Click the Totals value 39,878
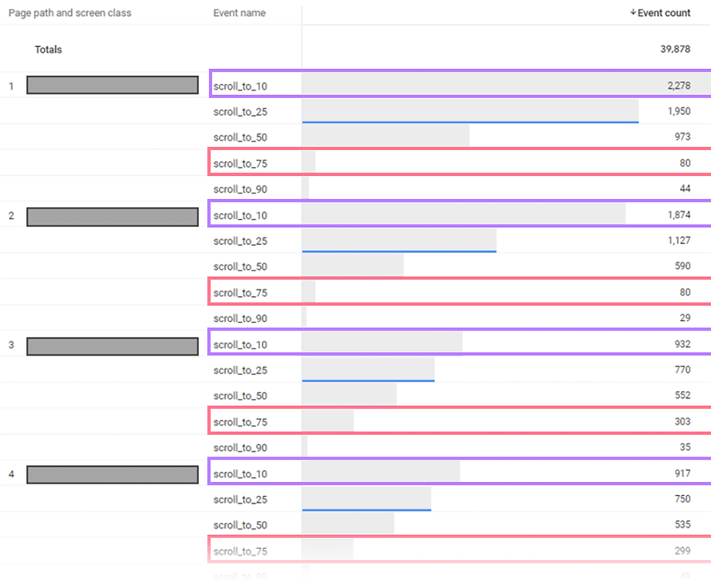This screenshot has width=711, height=588. pyautogui.click(x=675, y=49)
